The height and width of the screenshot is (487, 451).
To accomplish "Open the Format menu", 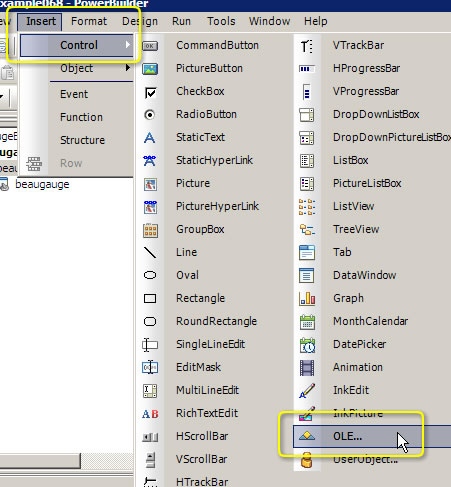I will (89, 21).
